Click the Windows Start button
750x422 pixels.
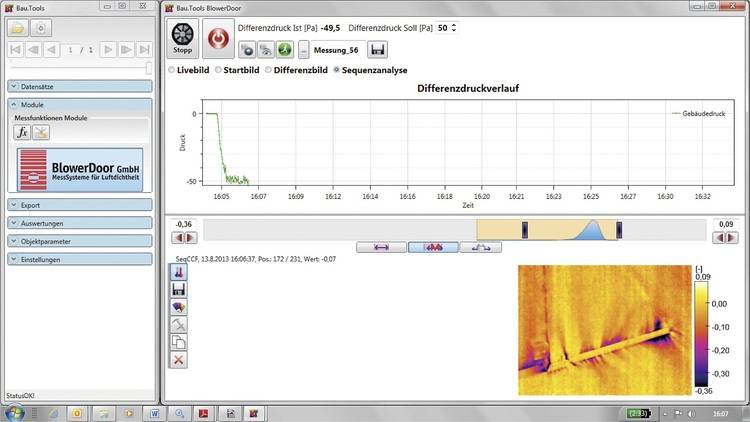click(13, 412)
